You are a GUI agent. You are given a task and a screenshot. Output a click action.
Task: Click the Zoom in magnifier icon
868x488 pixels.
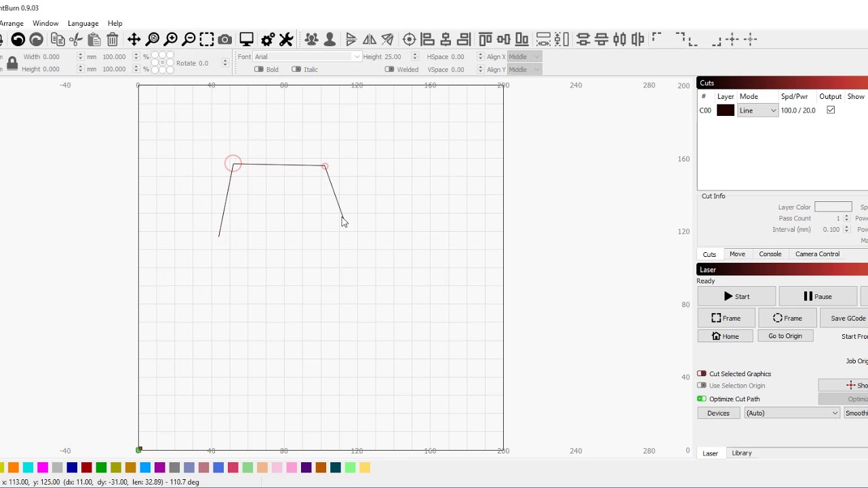[x=171, y=40]
